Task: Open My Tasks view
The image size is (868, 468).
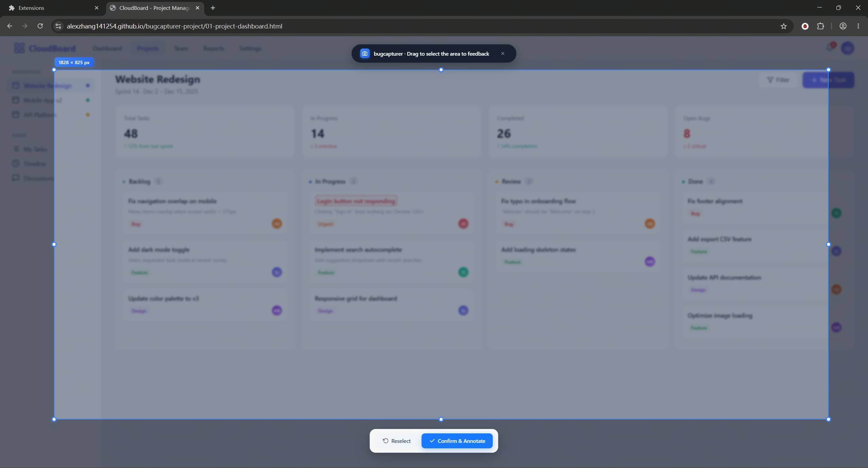Action: pos(51,149)
